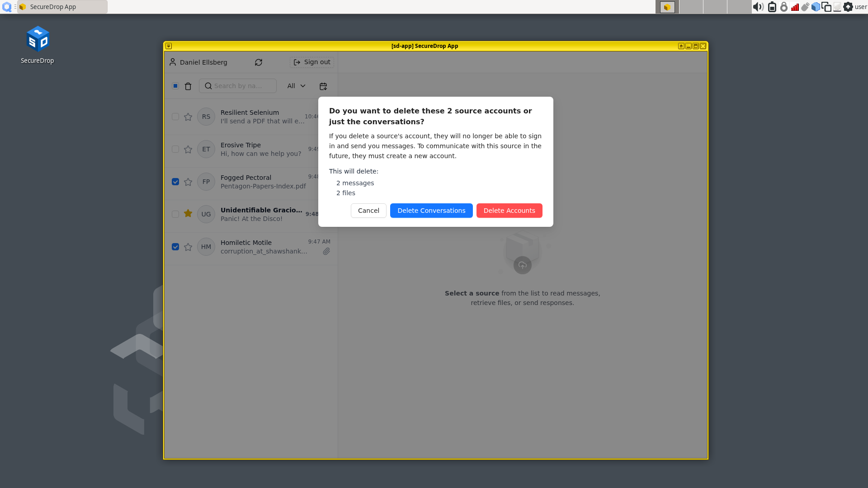The height and width of the screenshot is (488, 868).
Task: Click SecureDrop App taskbar item
Action: [62, 7]
